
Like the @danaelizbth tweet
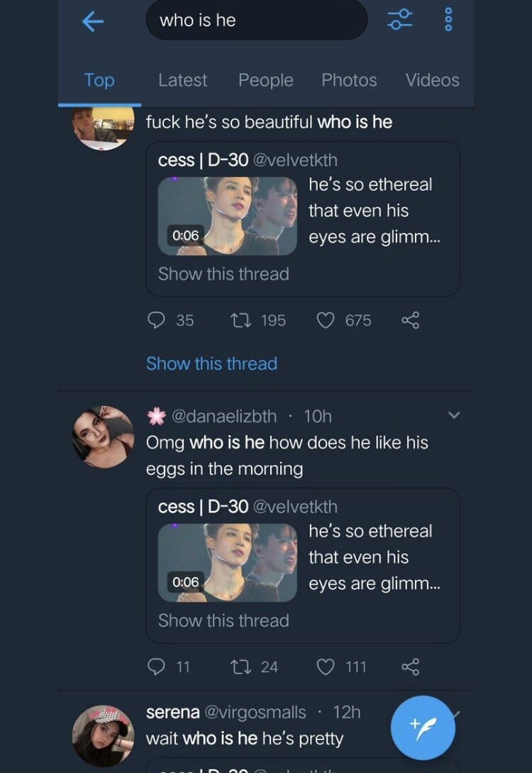(325, 667)
